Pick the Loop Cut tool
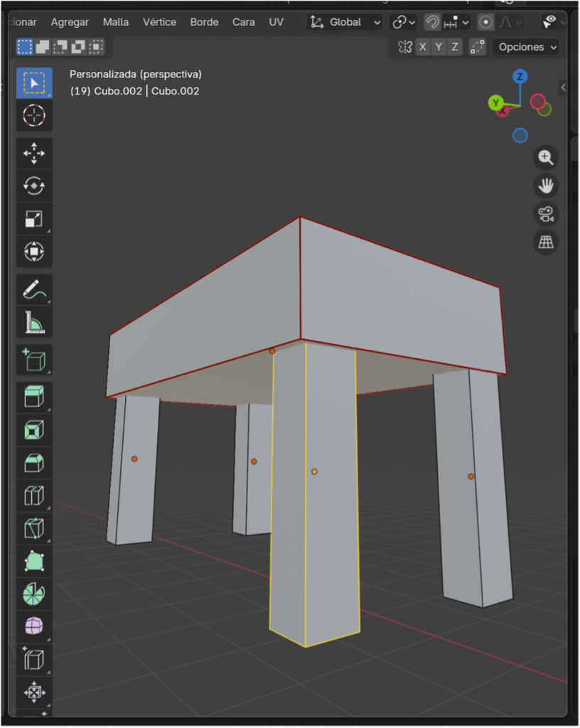This screenshot has height=728, width=580. pos(34,496)
